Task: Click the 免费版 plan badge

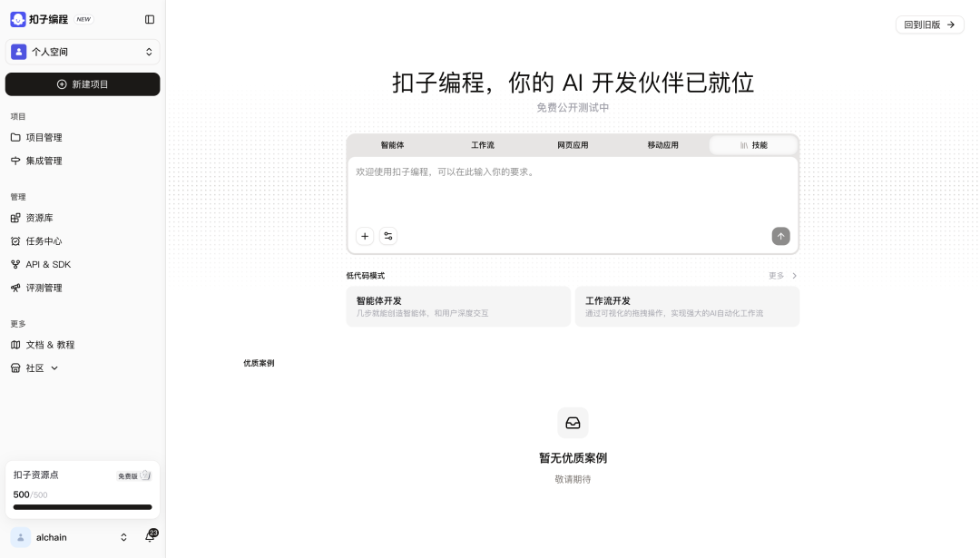Action: point(134,475)
